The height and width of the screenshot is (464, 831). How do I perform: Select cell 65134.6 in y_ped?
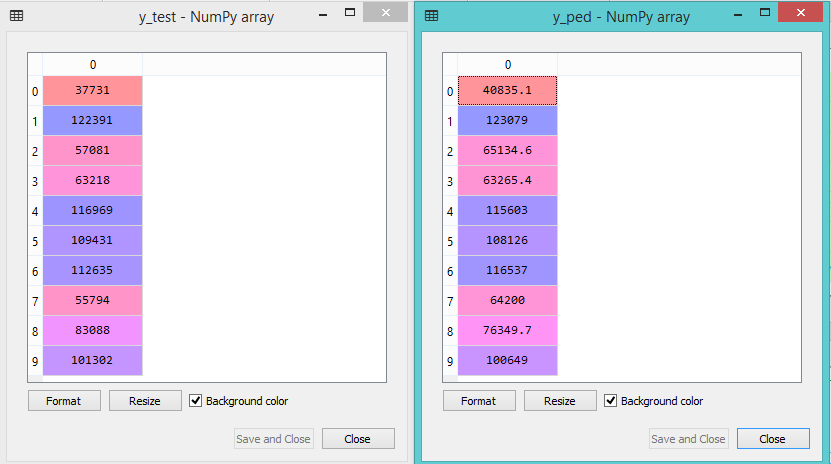508,150
